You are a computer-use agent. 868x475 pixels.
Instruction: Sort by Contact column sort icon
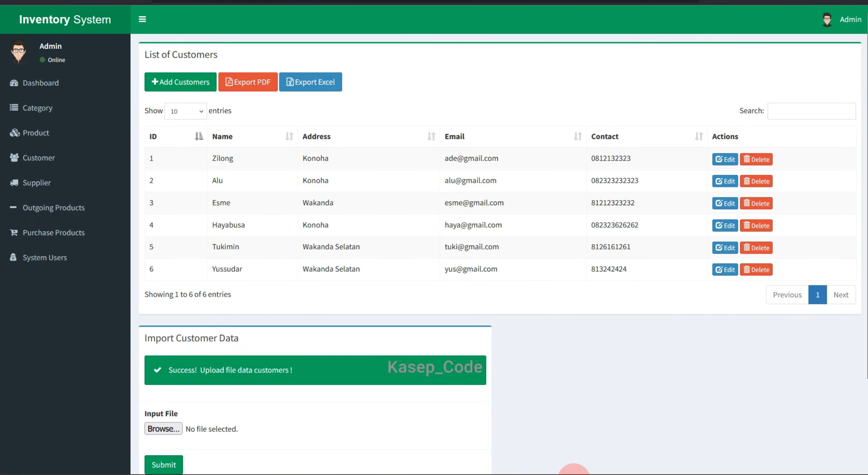pos(699,136)
